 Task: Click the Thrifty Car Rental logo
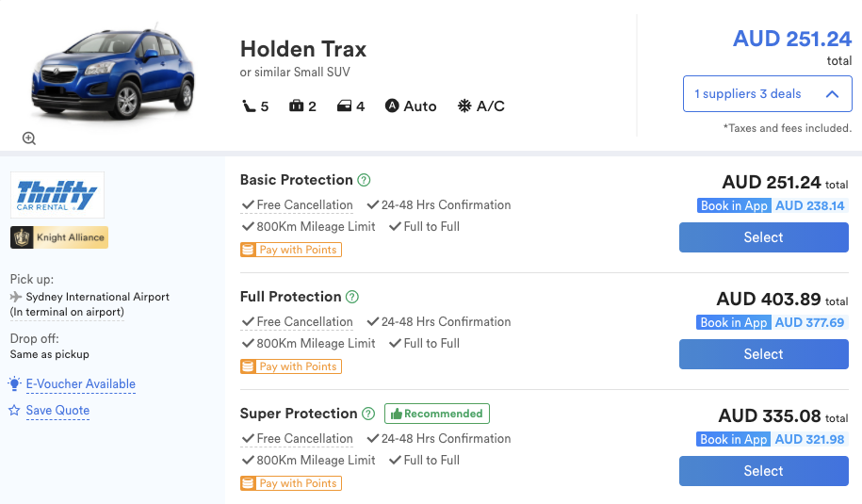coord(57,195)
